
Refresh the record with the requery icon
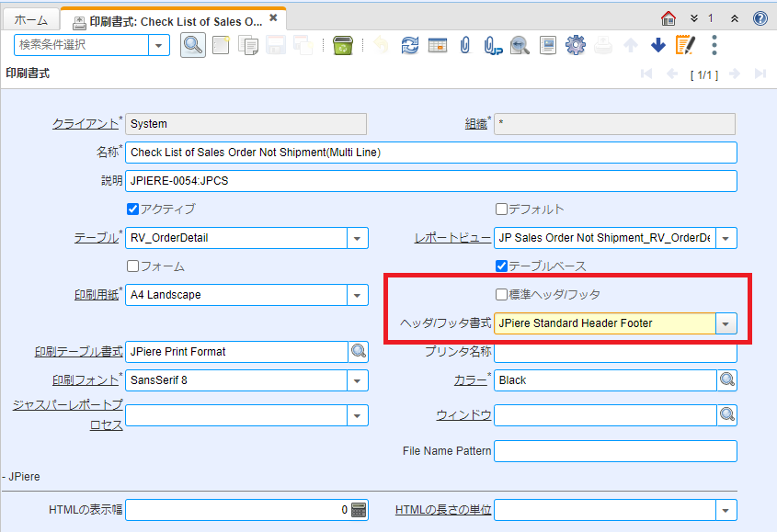pos(409,44)
